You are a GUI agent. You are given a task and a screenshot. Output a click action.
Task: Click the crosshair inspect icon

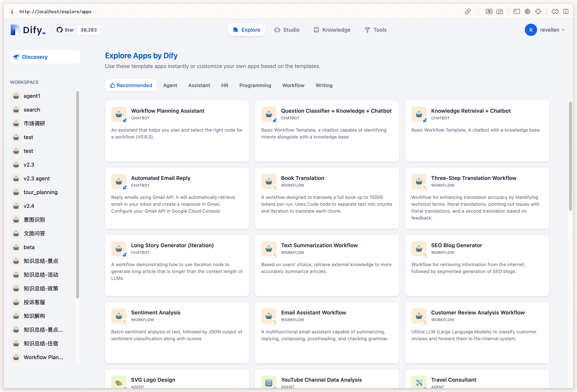(538, 11)
